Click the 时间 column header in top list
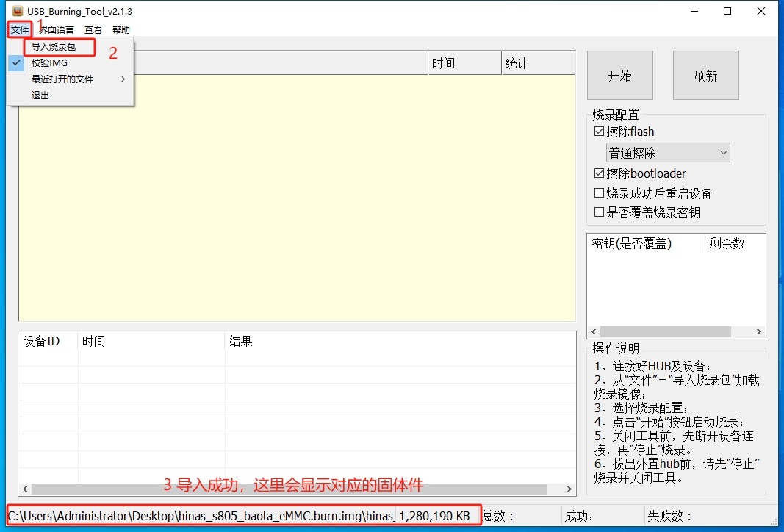 [x=464, y=63]
